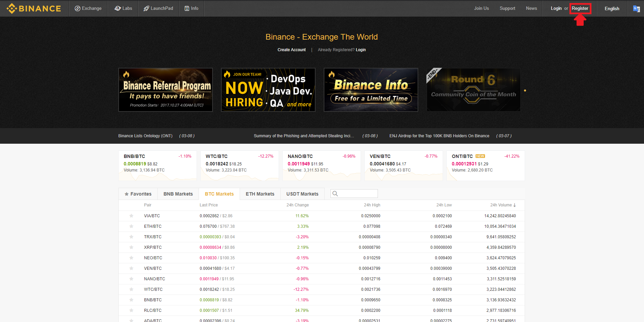Open the News link
Viewport: 644px width, 322px height.
click(x=531, y=8)
